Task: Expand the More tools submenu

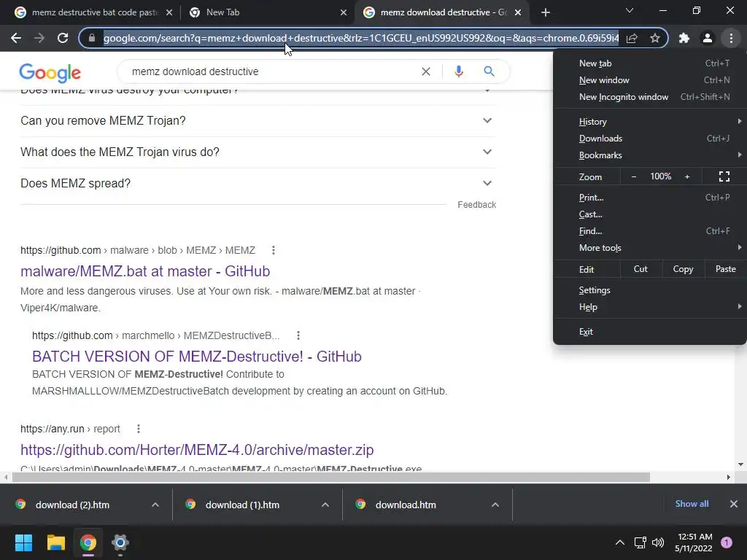Action: [650, 248]
